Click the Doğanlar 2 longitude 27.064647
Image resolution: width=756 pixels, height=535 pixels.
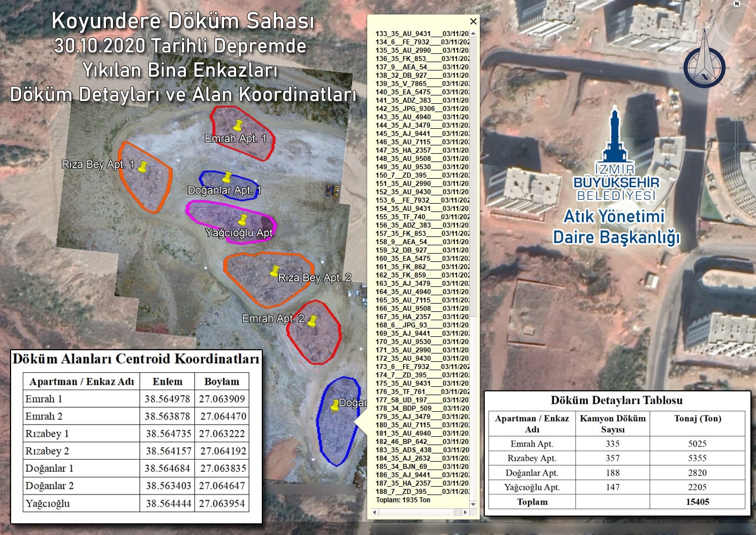tap(222, 486)
